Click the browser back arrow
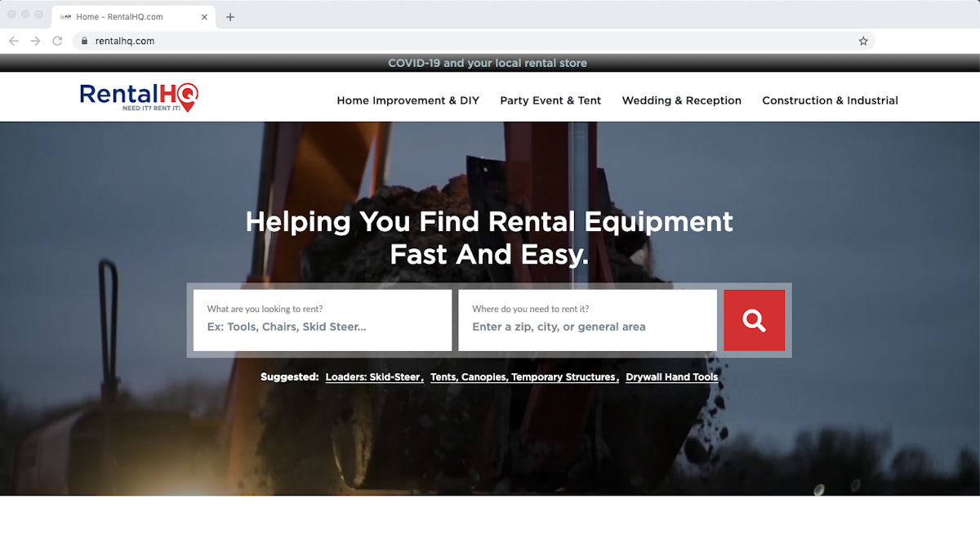This screenshot has height=552, width=980. [13, 41]
